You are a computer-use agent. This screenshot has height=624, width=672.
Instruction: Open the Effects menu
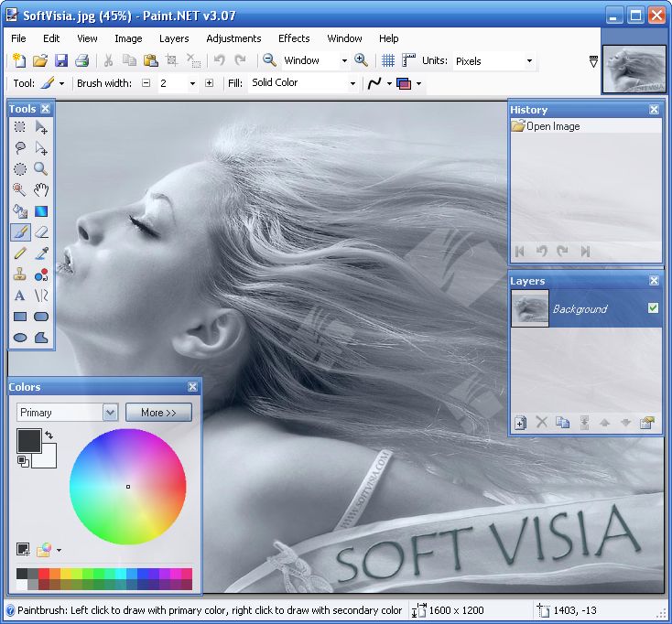[294, 38]
